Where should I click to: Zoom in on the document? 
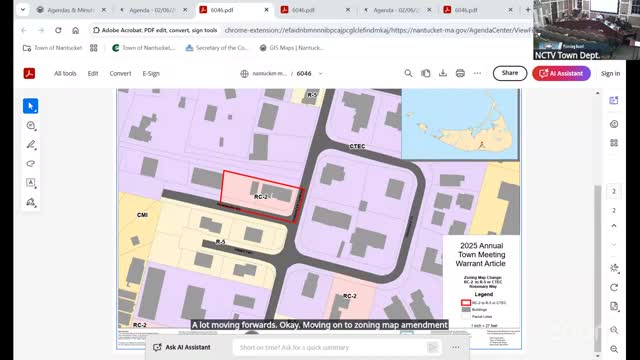click(614, 330)
